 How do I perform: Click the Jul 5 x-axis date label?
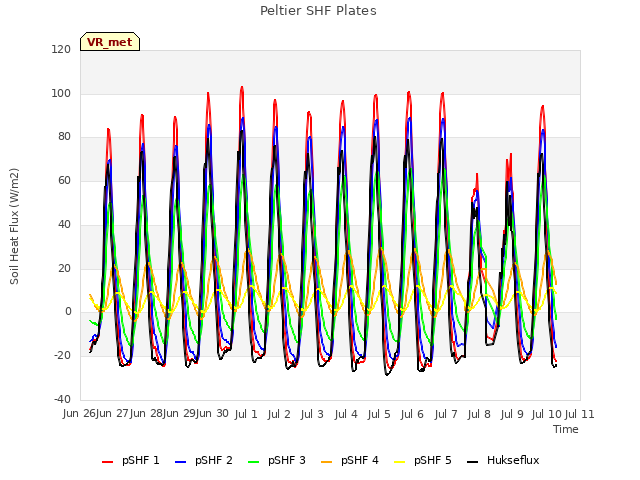(x=379, y=414)
